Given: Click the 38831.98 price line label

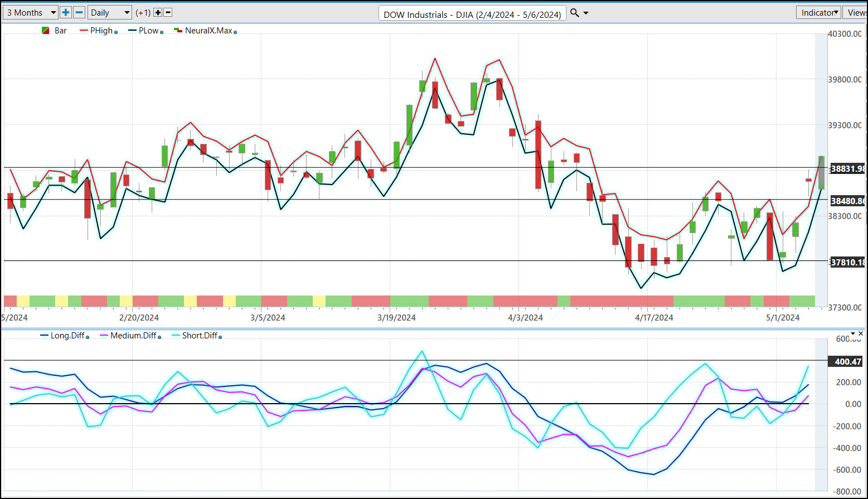Looking at the screenshot, I should (x=847, y=168).
